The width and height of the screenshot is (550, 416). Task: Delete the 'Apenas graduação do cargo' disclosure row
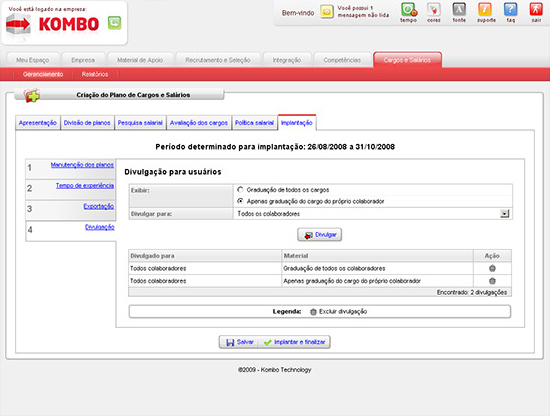point(492,281)
